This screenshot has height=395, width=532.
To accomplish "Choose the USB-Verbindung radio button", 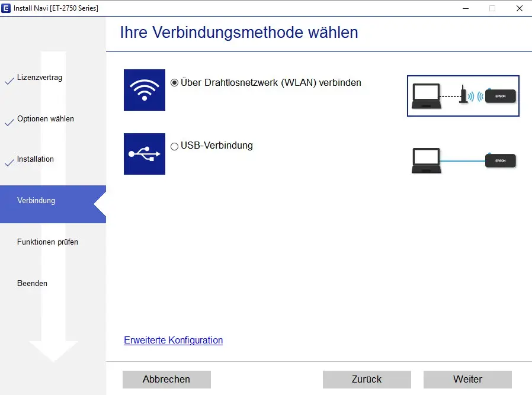I will click(x=174, y=146).
